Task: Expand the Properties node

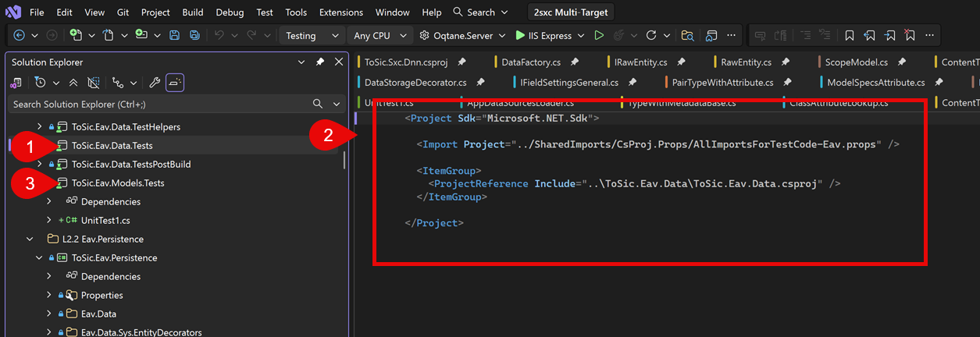Action: point(49,295)
